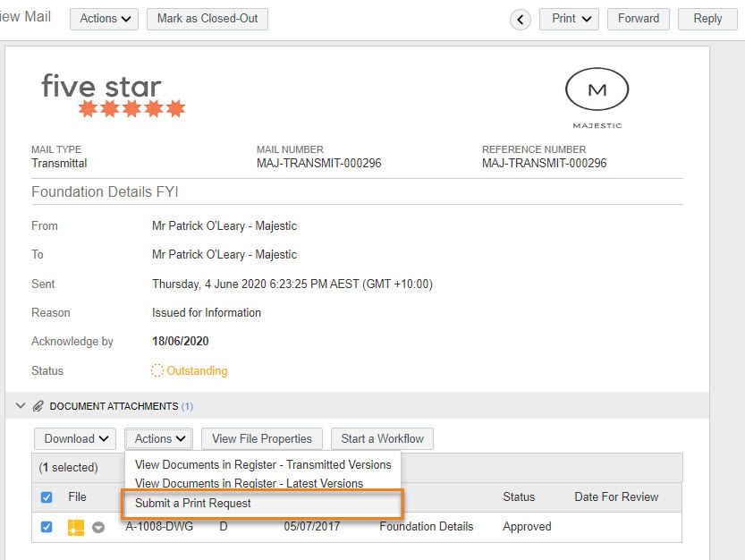Click the Majestic M logo
This screenshot has height=560, width=745.
point(597,98)
